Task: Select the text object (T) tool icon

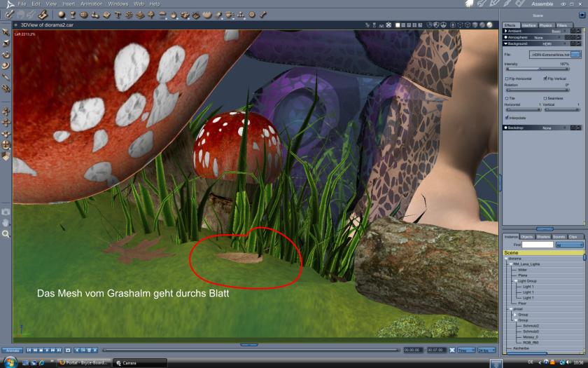Action: (118, 15)
